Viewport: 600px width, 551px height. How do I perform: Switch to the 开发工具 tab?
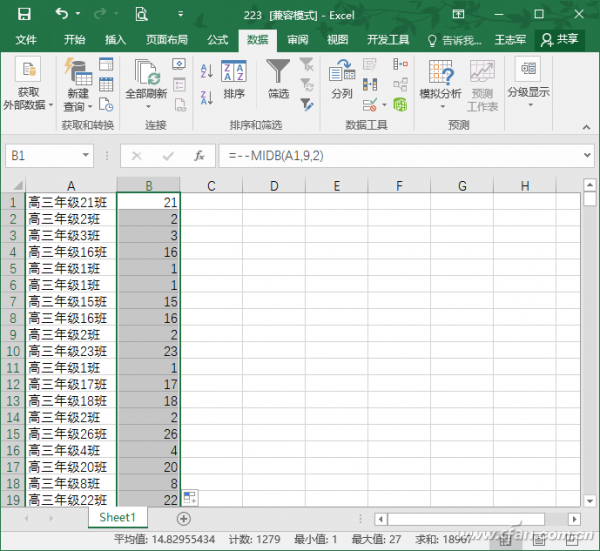tap(388, 39)
